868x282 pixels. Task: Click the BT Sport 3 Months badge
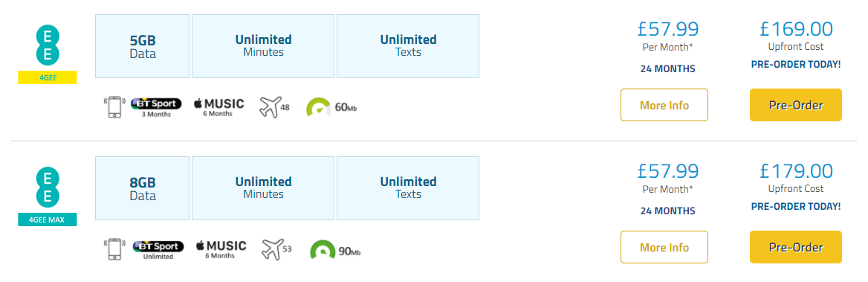pos(156,107)
